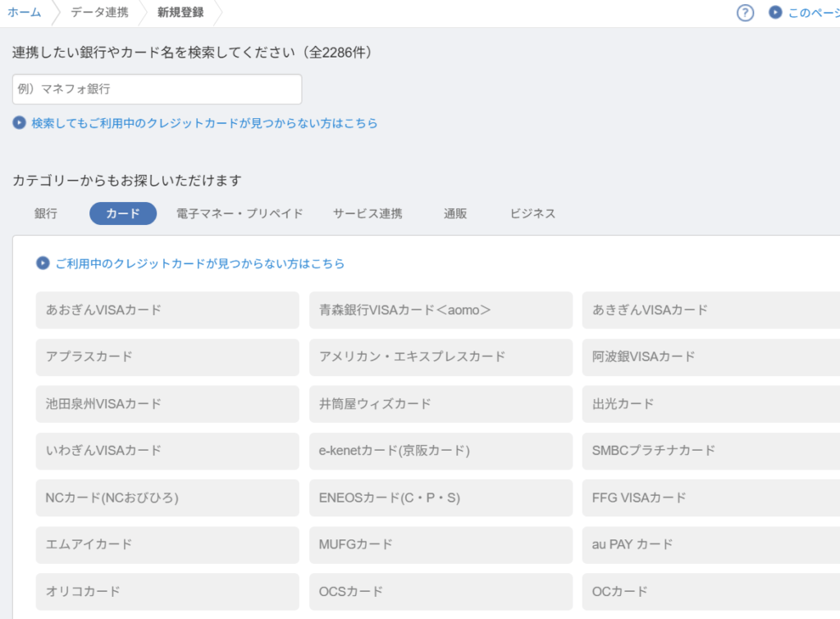Click the arrow icon beside 検索してもご利用中 link
The image size is (840, 619).
click(x=20, y=123)
